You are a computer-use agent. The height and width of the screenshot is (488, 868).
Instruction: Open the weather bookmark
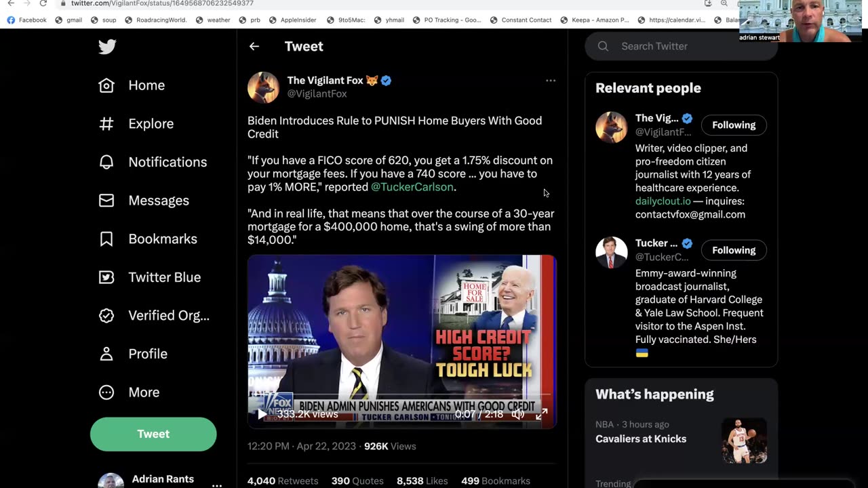[212, 20]
